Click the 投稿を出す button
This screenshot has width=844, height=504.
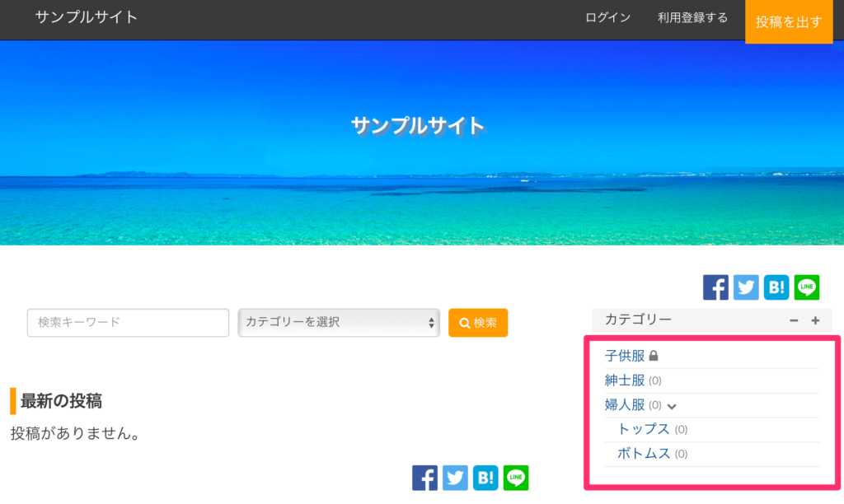tap(789, 22)
